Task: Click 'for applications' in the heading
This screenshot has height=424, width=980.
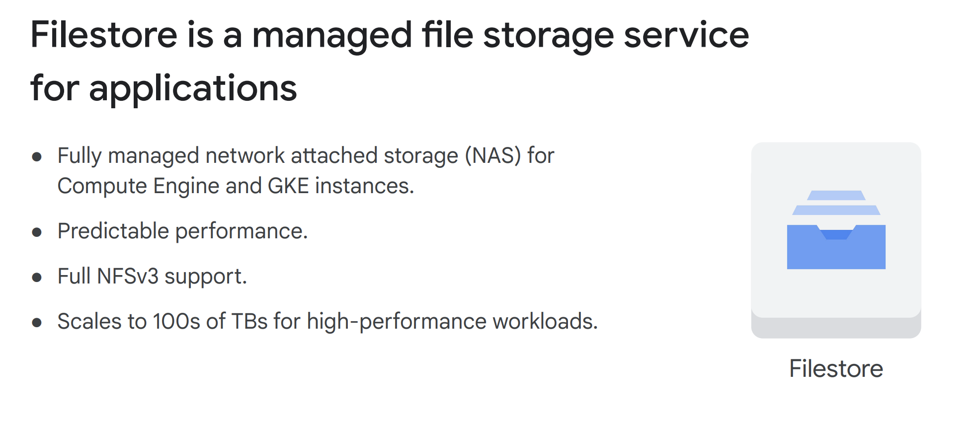Action: 163,88
